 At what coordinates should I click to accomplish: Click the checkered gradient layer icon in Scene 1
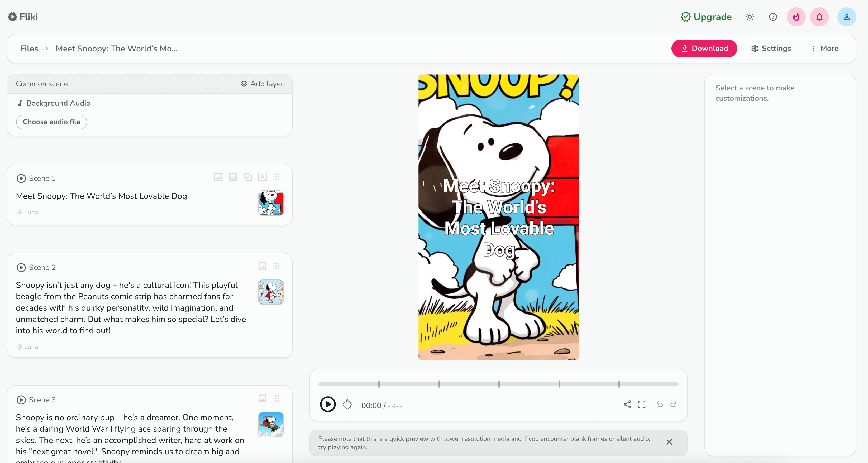coord(233,177)
